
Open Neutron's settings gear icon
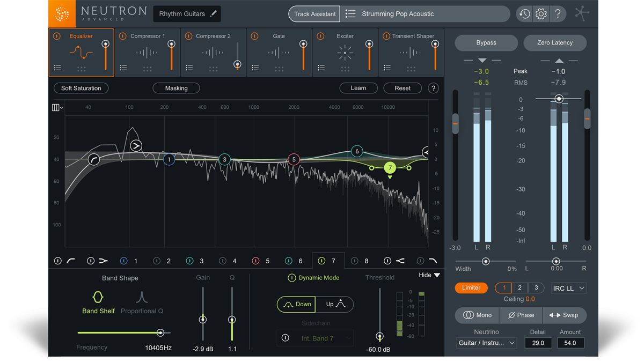point(541,14)
